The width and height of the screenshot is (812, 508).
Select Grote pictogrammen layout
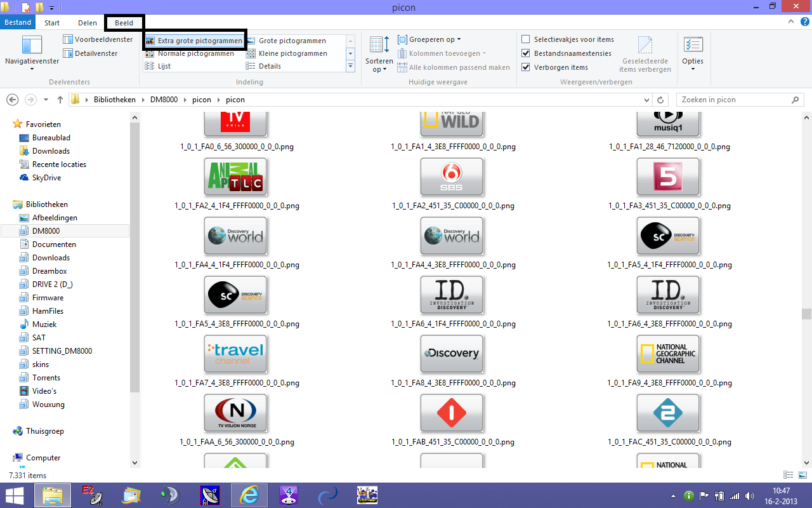tap(286, 41)
